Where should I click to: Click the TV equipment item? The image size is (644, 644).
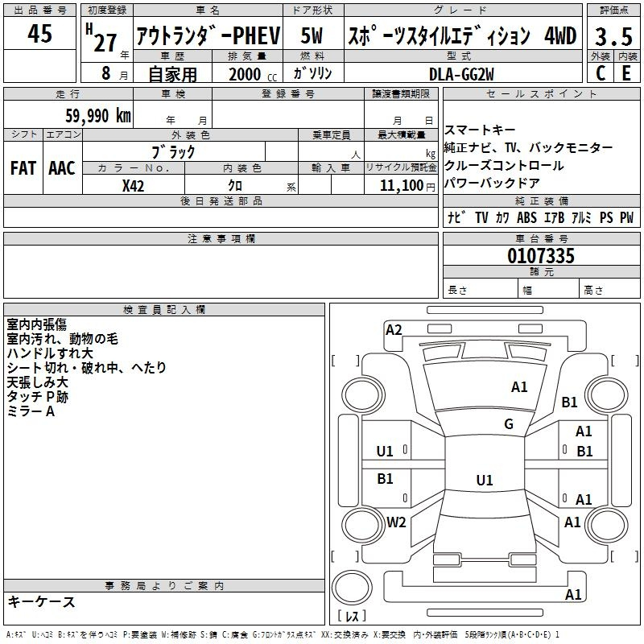(481, 217)
